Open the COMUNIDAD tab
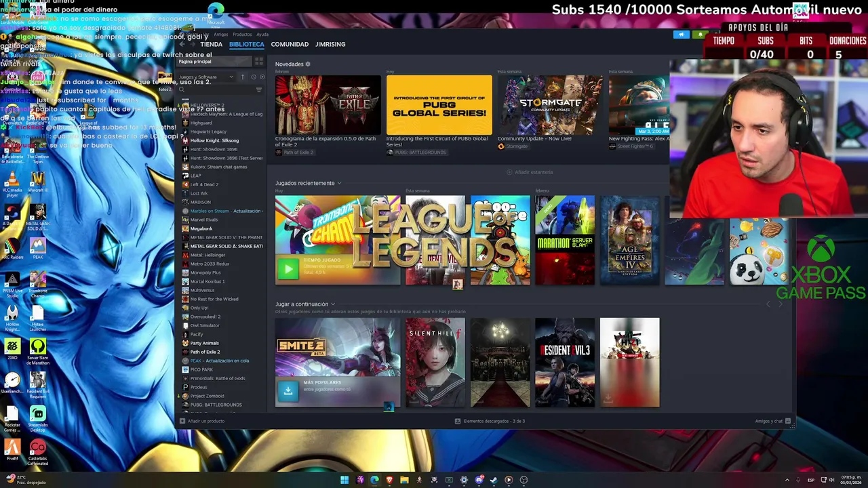The height and width of the screenshot is (488, 868). click(x=290, y=44)
